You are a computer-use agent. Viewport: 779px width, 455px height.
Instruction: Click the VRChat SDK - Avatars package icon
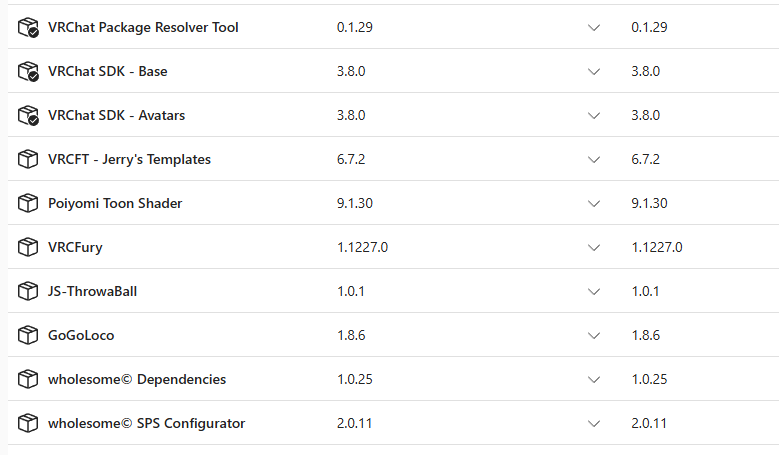tap(27, 116)
